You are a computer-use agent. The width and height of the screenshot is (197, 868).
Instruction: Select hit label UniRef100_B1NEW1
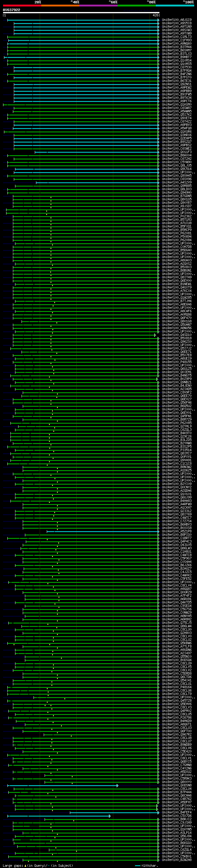176,284
